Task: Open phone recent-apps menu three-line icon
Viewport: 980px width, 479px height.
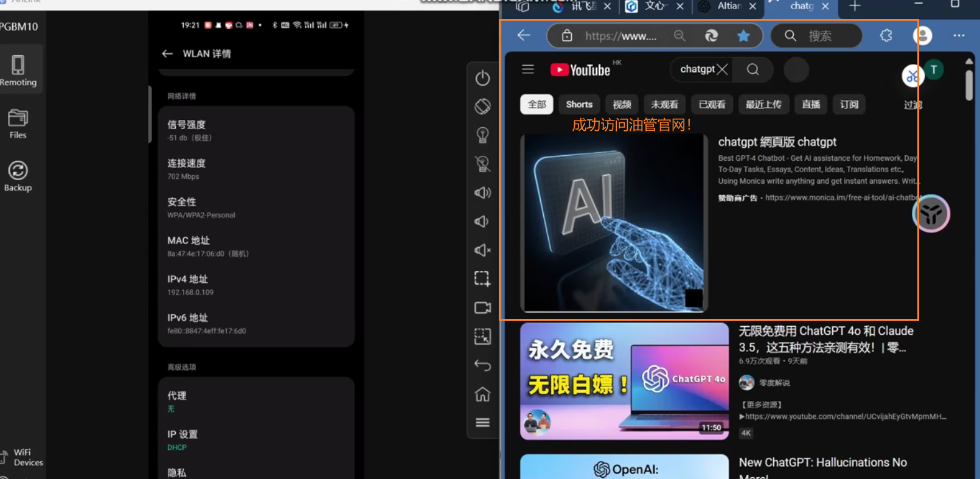Action: tap(482, 422)
